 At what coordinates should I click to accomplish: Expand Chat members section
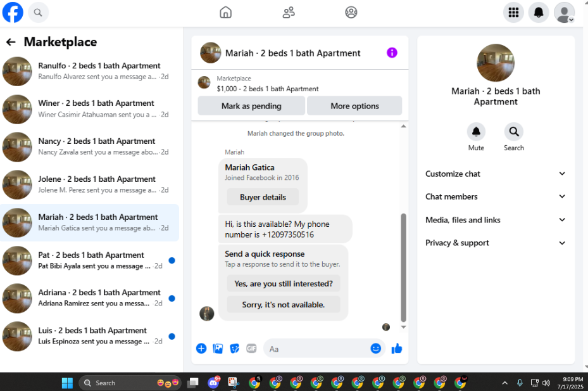tap(496, 196)
